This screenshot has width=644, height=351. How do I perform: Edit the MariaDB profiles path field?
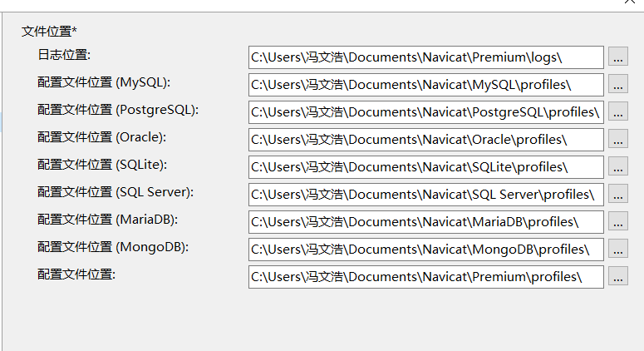tap(426, 222)
